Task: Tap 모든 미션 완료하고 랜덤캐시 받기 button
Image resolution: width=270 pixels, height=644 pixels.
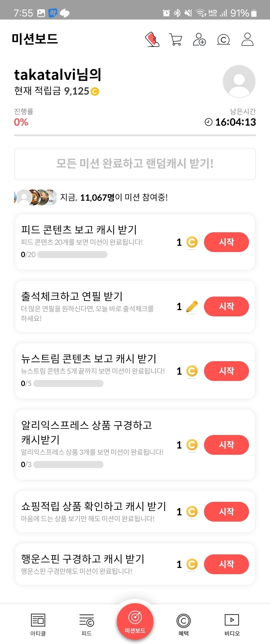Action: (135, 164)
